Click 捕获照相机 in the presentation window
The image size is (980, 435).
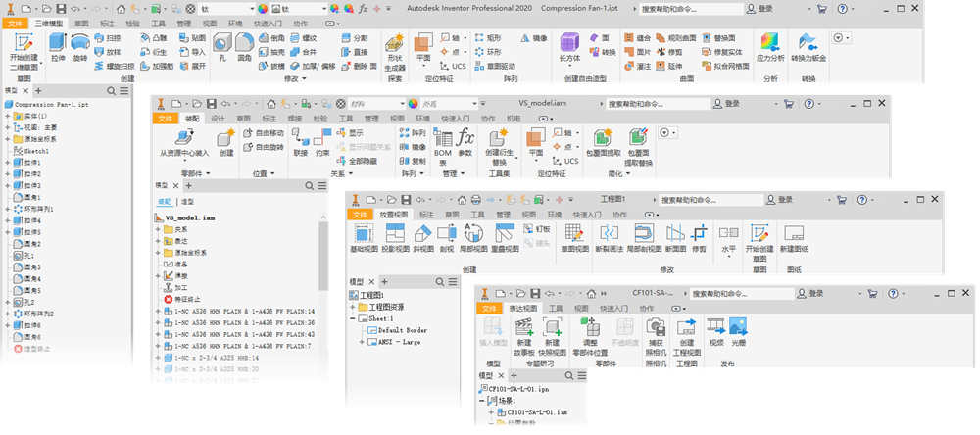pos(656,337)
